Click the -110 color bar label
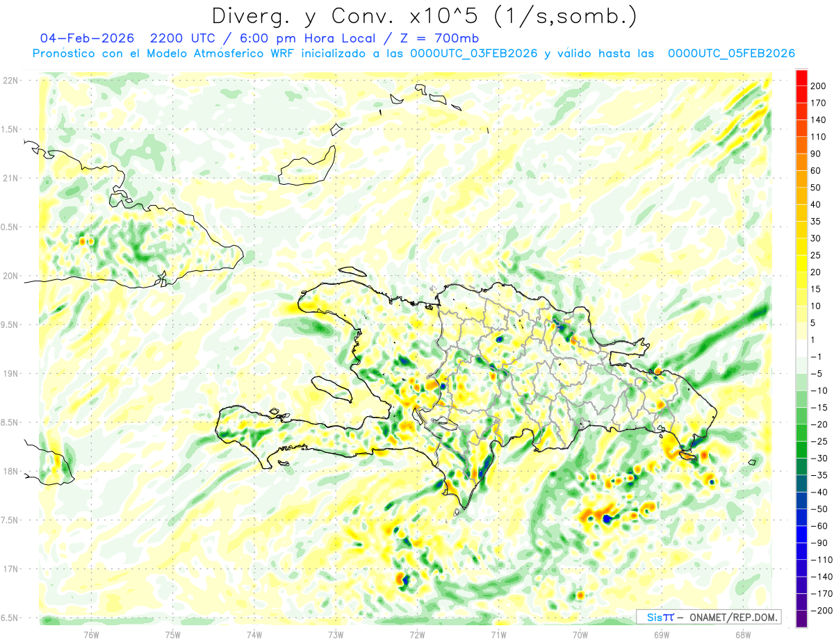Screen dimensions: 834x644 [821, 560]
